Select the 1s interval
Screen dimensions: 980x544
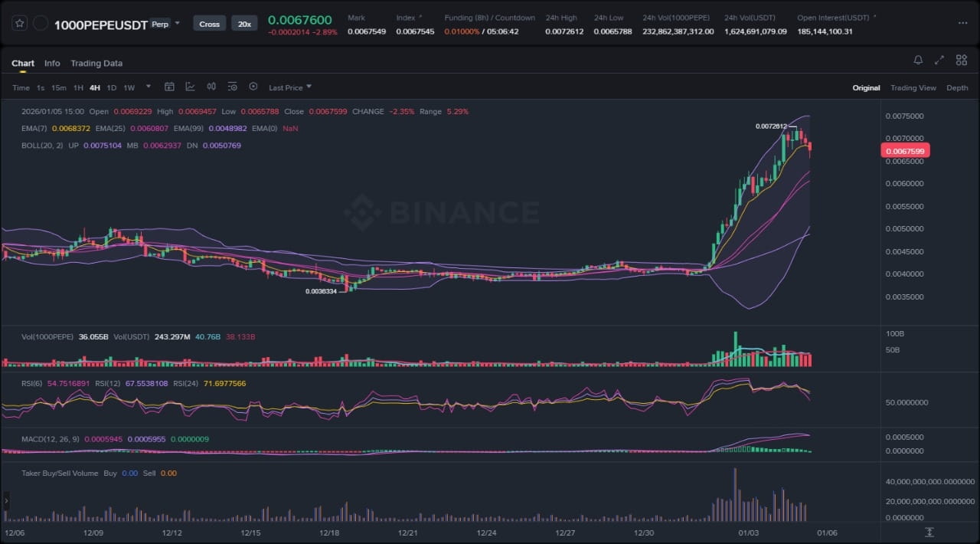(41, 87)
